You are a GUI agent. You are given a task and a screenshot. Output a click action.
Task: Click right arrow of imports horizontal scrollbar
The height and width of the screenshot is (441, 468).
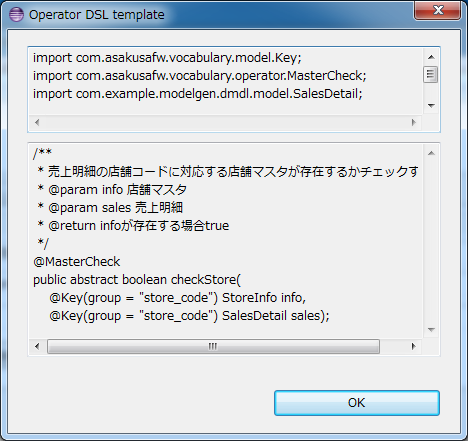click(414, 122)
